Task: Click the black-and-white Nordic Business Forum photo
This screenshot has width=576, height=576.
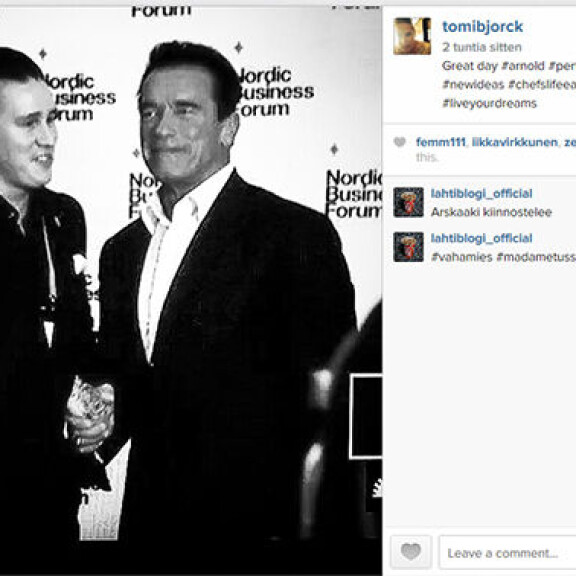Action: coord(191,290)
